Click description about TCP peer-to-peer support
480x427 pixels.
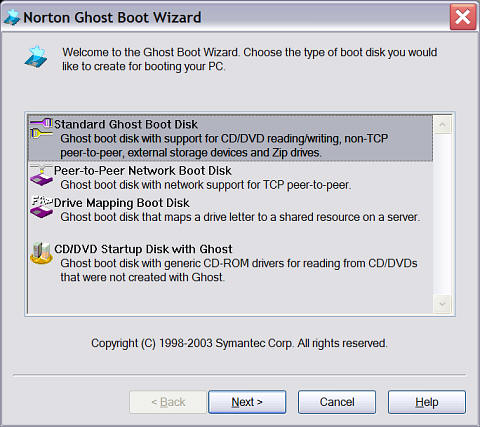(x=206, y=185)
